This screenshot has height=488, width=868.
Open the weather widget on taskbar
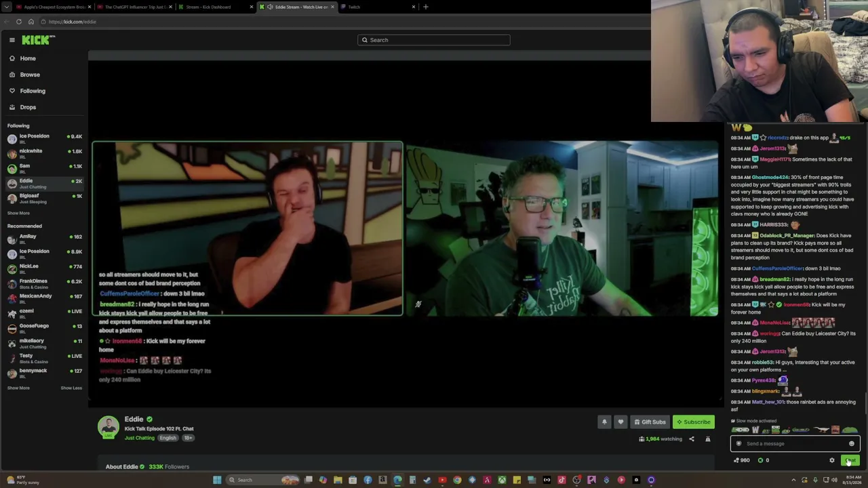tap(22, 480)
